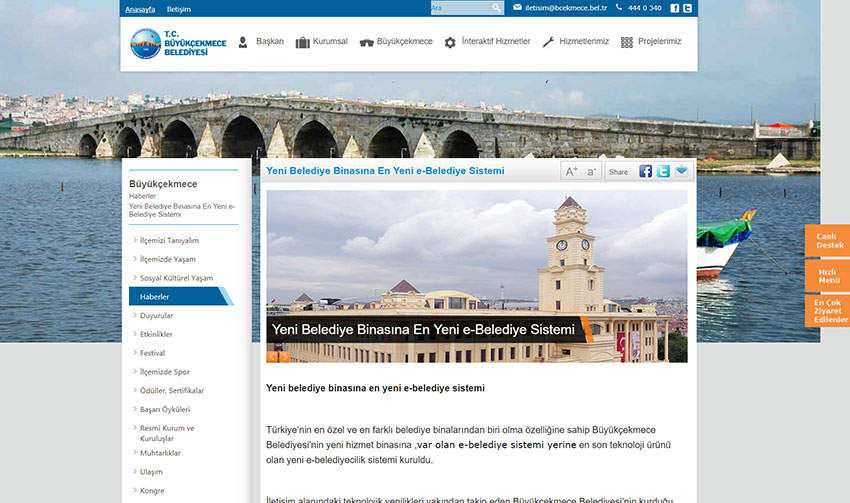
Task: Open the Kurumsal menu
Action: 330,41
